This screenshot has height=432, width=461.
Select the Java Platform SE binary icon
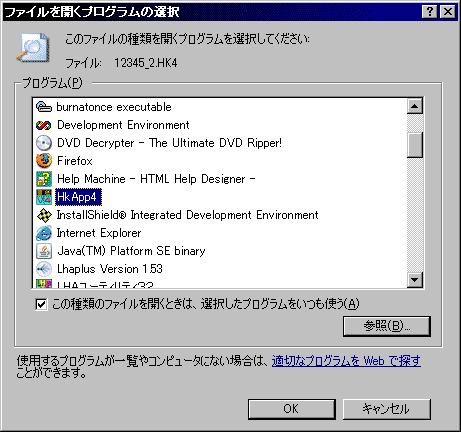[44, 251]
